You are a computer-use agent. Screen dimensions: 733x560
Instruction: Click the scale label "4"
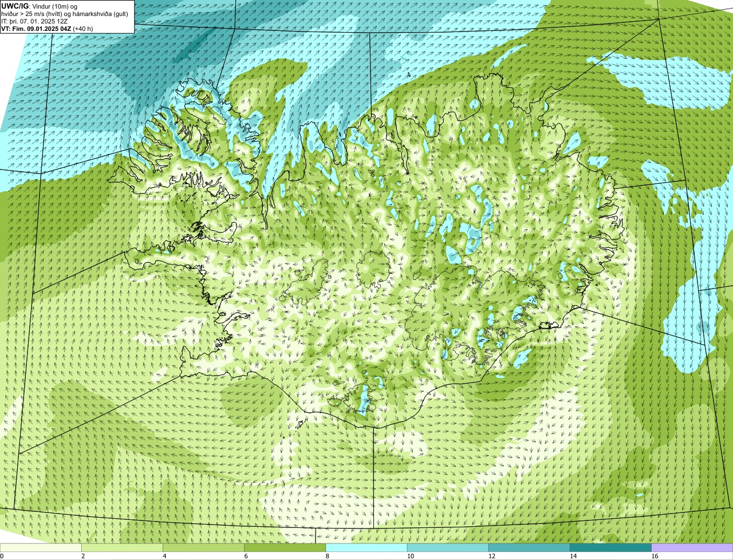pos(164,556)
